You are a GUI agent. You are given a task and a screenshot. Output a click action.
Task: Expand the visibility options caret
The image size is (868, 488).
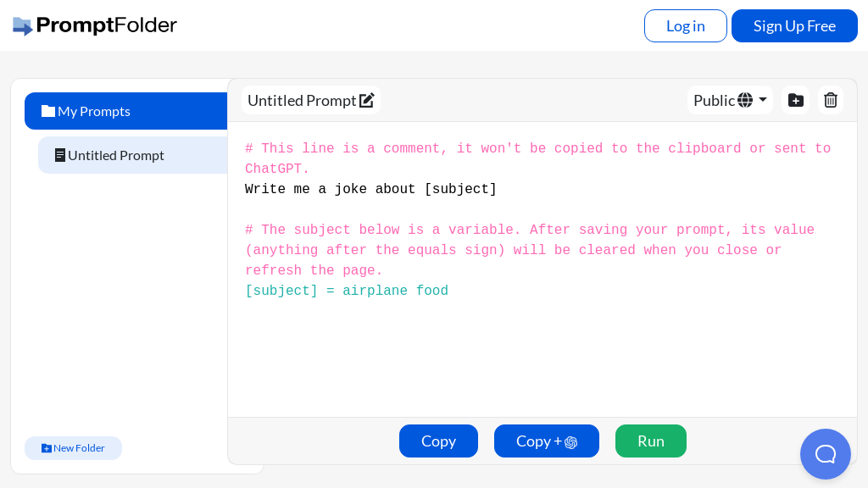click(761, 100)
